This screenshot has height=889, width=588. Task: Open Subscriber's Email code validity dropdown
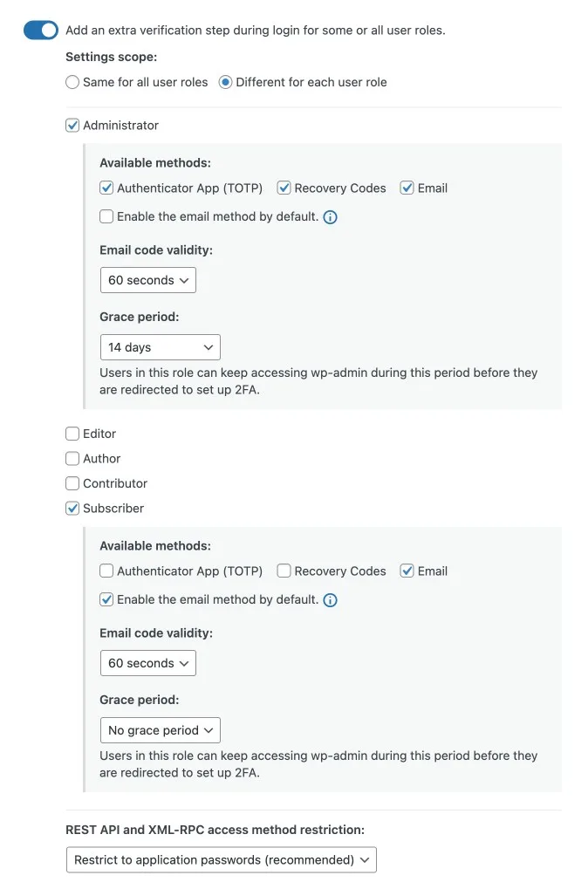coord(148,663)
